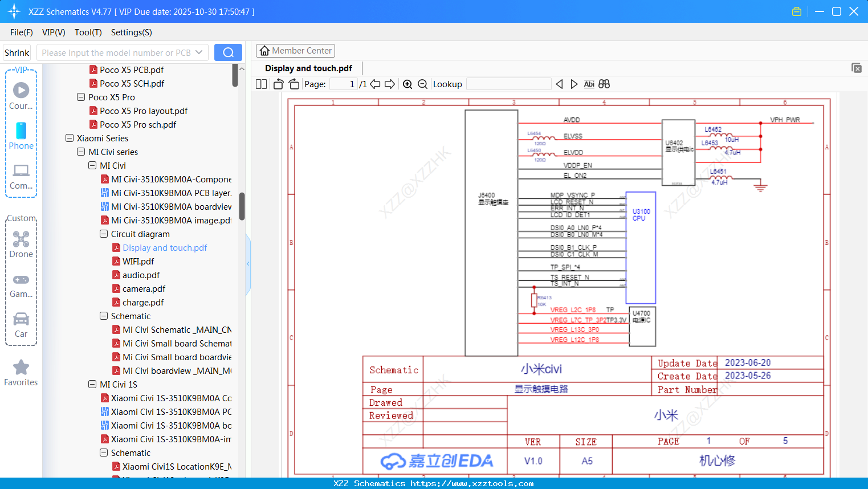Switch to the Display and touch.pdf tab
Image resolution: width=868 pixels, height=489 pixels.
point(309,68)
